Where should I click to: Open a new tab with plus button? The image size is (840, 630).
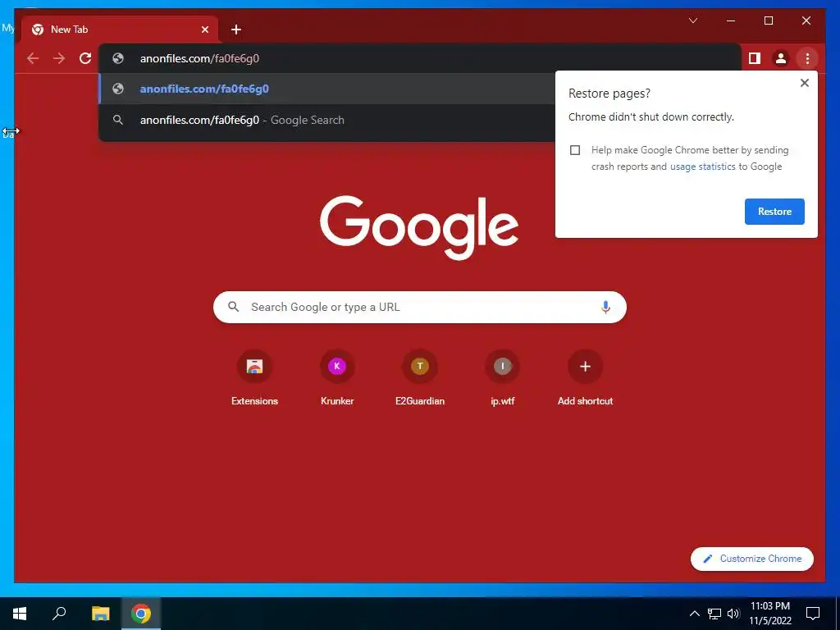[x=236, y=30]
